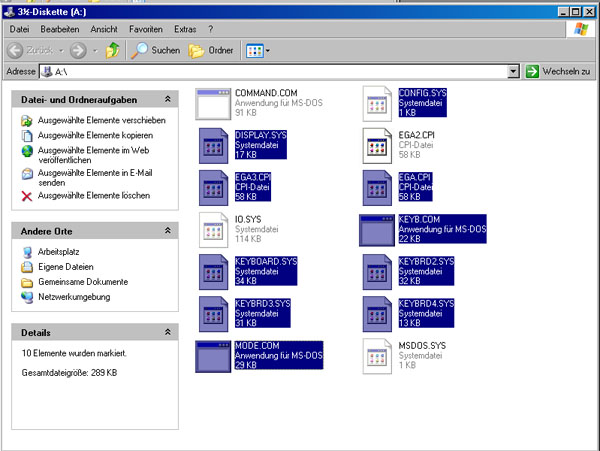The height and width of the screenshot is (451, 600).
Task: Go up one folder level
Action: pyautogui.click(x=112, y=50)
